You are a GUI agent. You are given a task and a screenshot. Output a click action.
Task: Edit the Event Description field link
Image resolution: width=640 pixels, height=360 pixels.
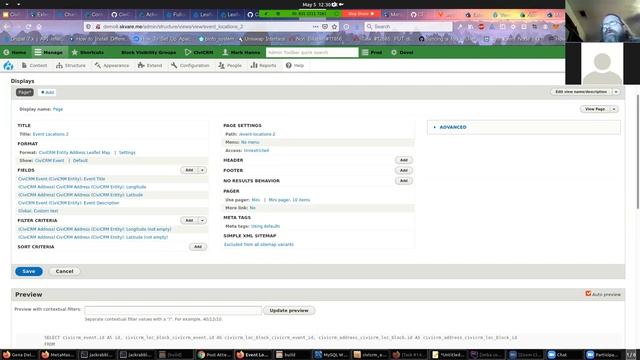pyautogui.click(x=69, y=203)
